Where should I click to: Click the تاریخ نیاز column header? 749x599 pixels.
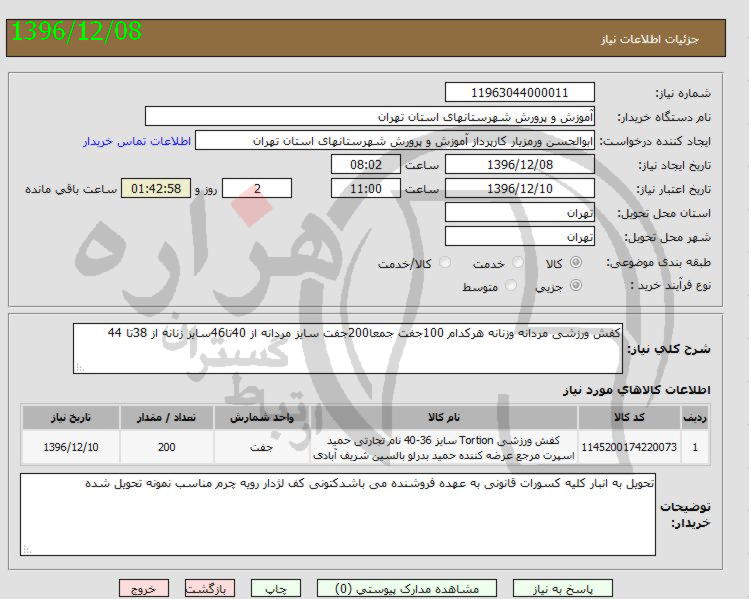click(71, 417)
